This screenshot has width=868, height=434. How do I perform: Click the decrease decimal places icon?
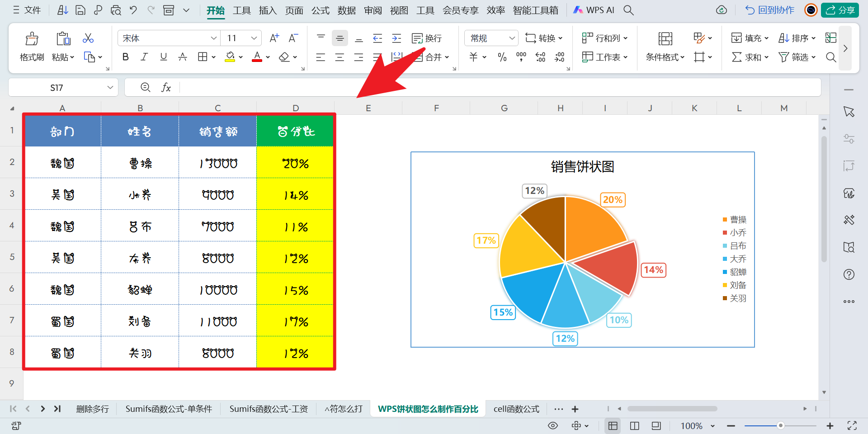tap(560, 57)
